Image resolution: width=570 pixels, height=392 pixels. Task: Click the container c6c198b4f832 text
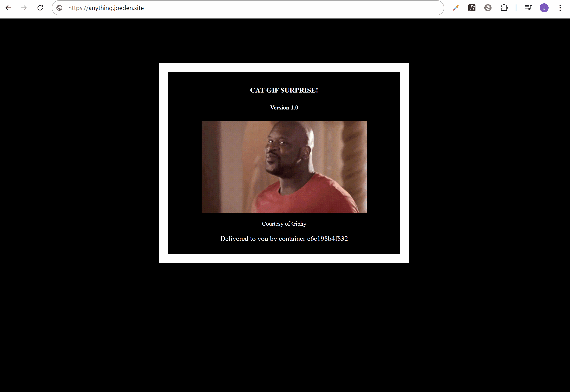pyautogui.click(x=313, y=239)
